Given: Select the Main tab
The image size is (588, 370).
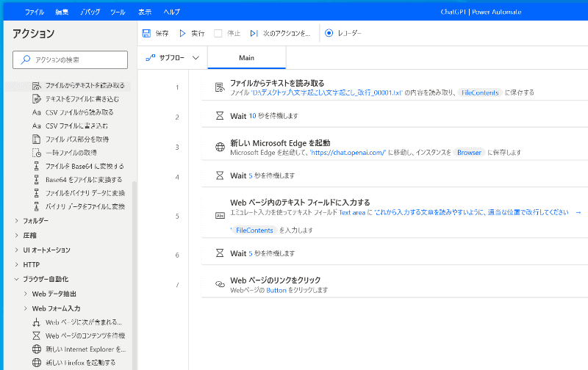Looking at the screenshot, I should point(246,58).
